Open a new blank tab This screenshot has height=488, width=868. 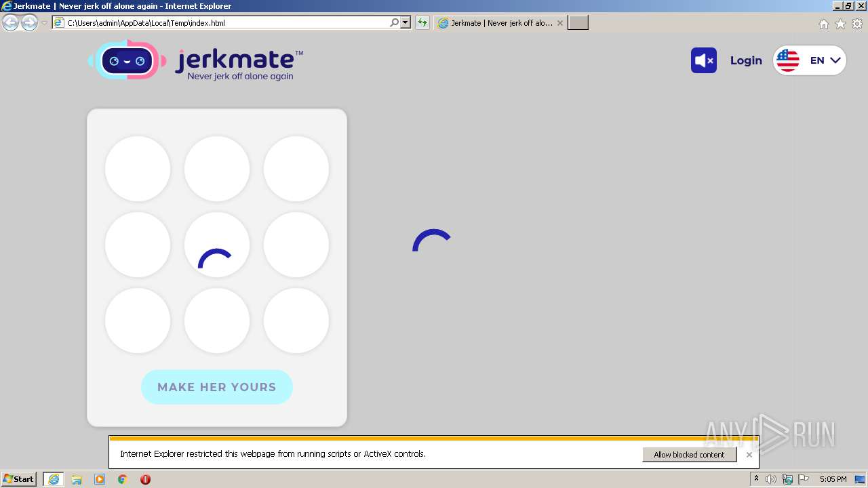578,22
